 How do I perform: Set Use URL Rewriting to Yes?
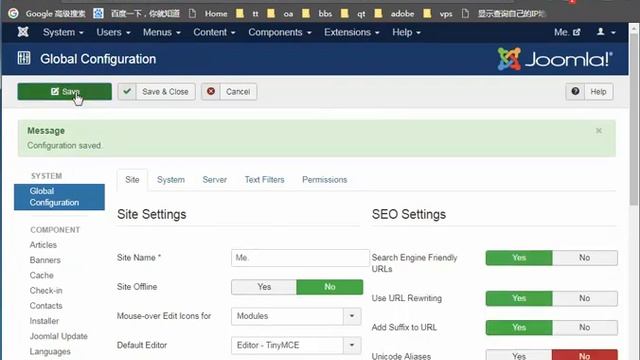(x=519, y=298)
